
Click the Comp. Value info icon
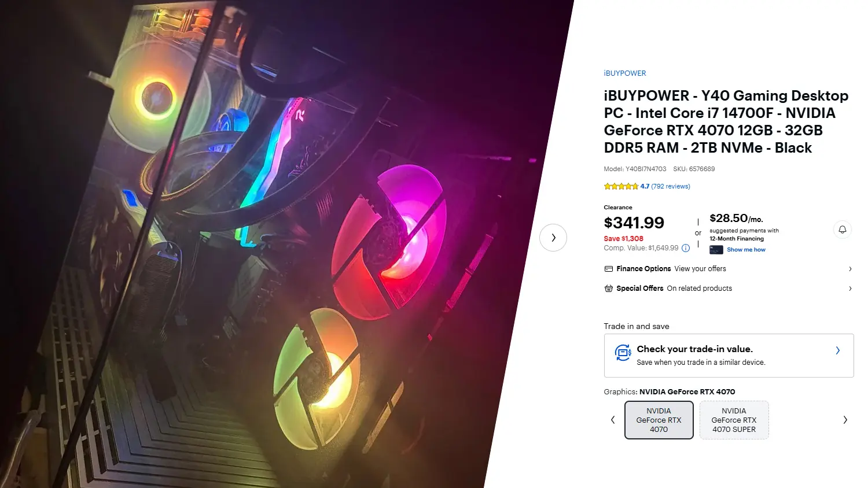coord(686,248)
